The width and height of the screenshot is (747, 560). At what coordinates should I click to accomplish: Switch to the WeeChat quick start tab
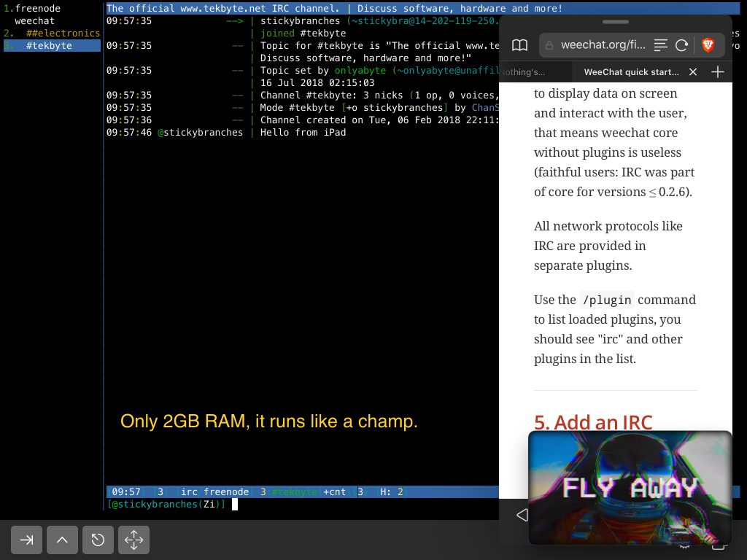point(631,72)
